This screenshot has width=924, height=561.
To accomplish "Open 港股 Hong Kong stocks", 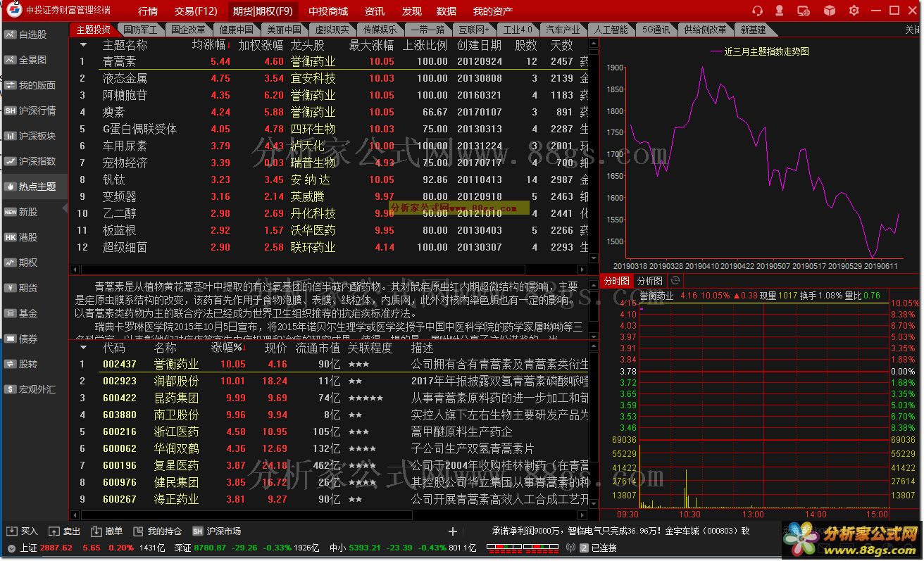I will pyautogui.click(x=34, y=237).
